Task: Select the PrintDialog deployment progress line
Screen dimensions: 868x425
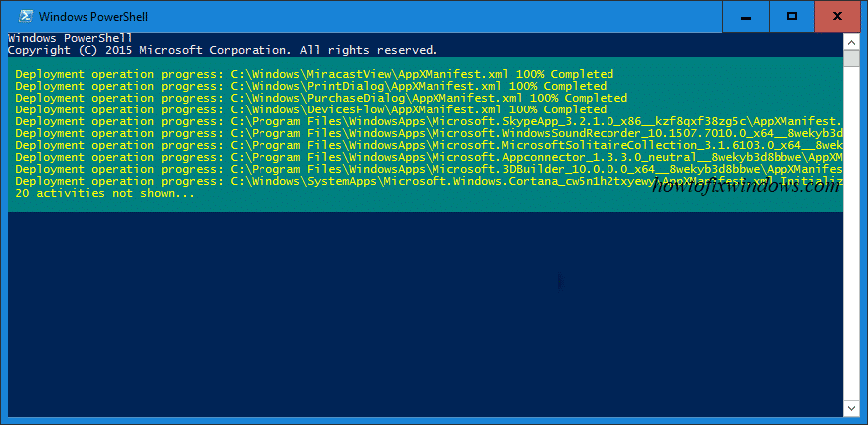Action: pos(310,86)
